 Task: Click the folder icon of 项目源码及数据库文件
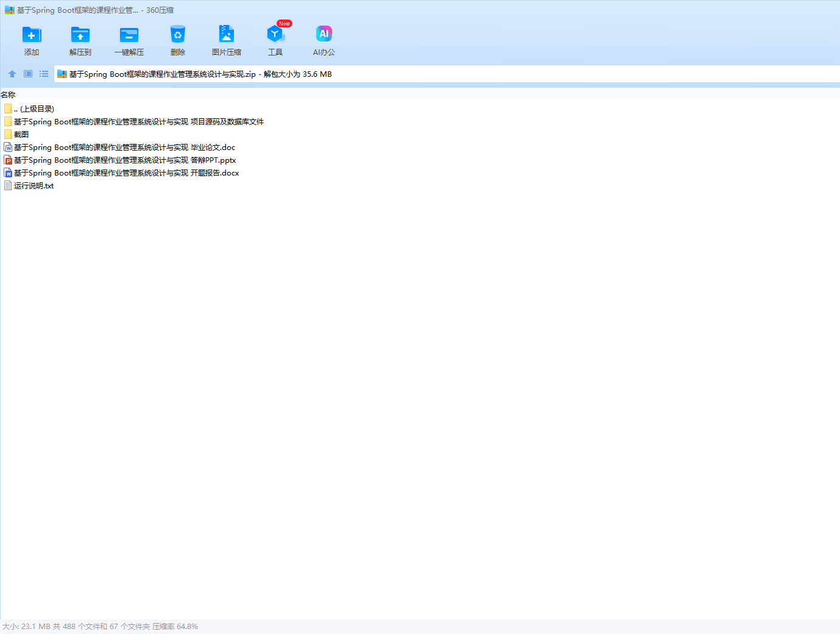[x=8, y=121]
